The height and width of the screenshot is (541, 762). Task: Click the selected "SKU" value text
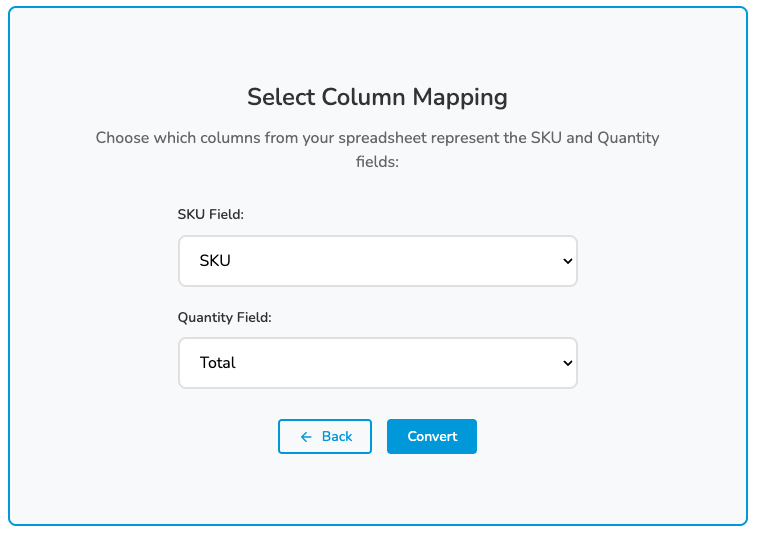tap(215, 261)
